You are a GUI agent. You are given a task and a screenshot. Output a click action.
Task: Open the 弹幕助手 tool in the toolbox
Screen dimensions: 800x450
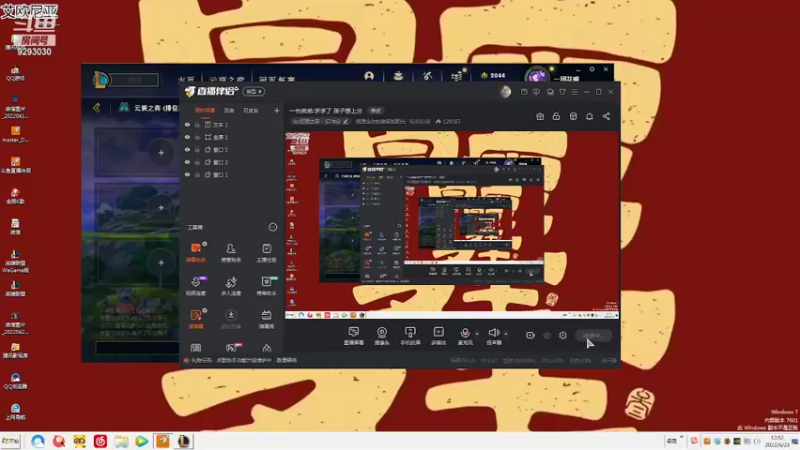click(x=195, y=252)
